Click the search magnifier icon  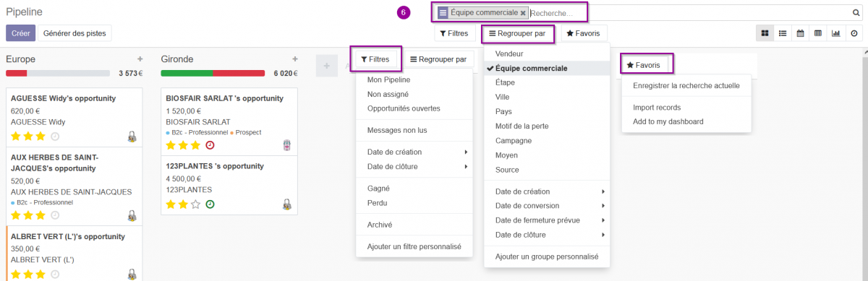[x=856, y=12]
